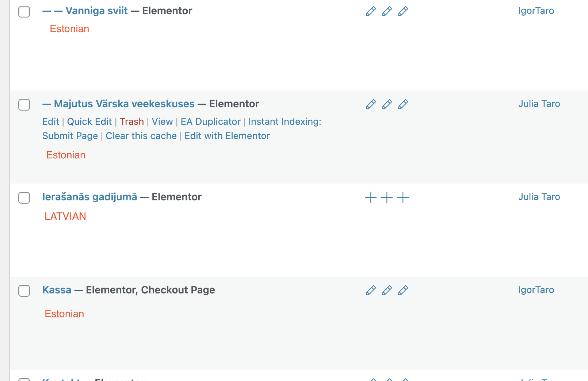Click Edit with Elementor link
The image size is (588, 381).
pyautogui.click(x=227, y=136)
